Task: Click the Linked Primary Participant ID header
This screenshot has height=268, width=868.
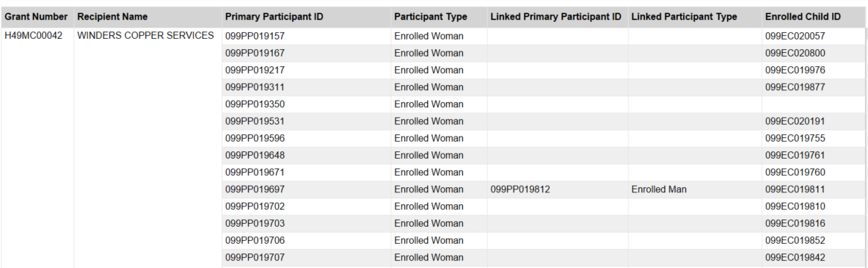Action: click(557, 17)
